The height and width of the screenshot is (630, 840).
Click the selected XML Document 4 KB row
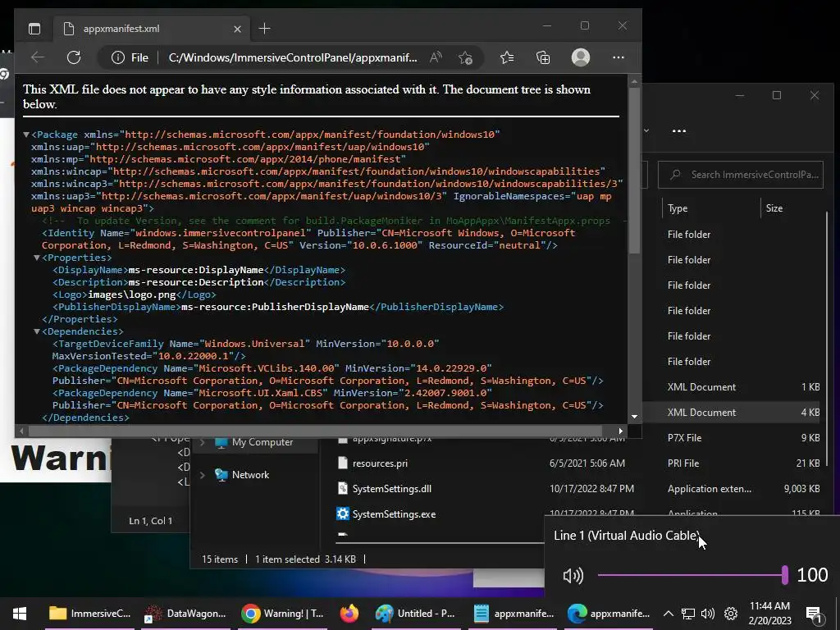pos(732,413)
